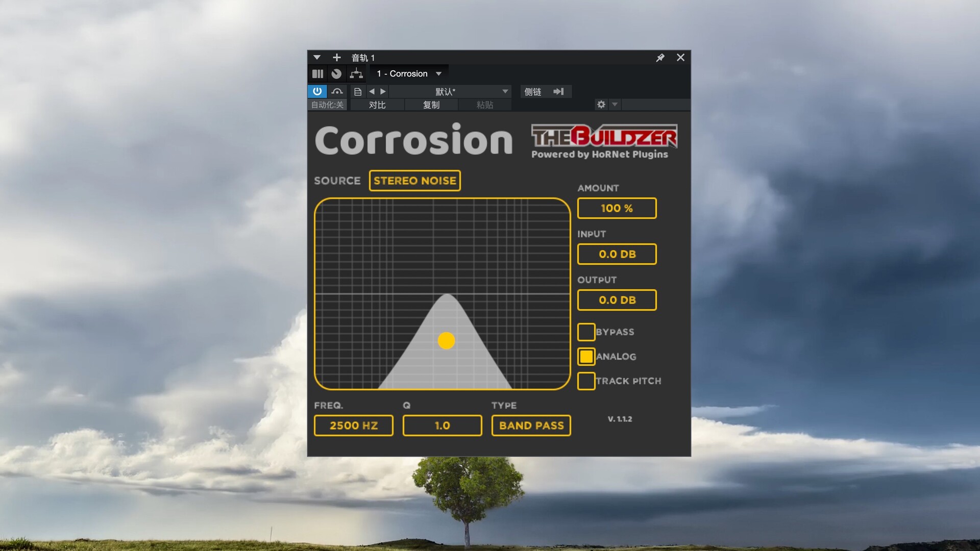Go to next preset with right arrow

tap(384, 92)
